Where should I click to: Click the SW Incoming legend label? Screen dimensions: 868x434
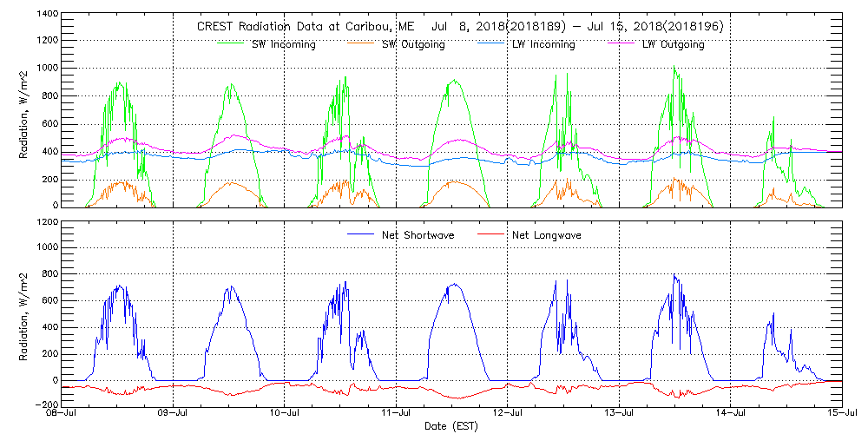[282, 44]
